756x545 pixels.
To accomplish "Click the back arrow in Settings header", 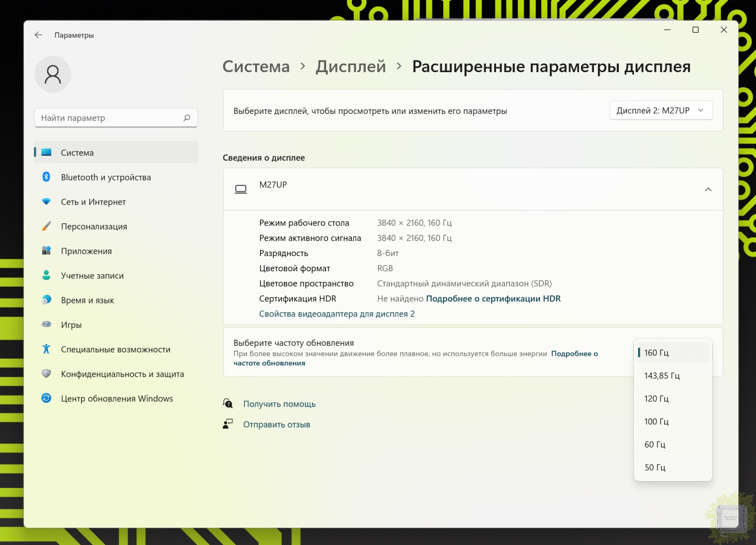I will (x=38, y=35).
